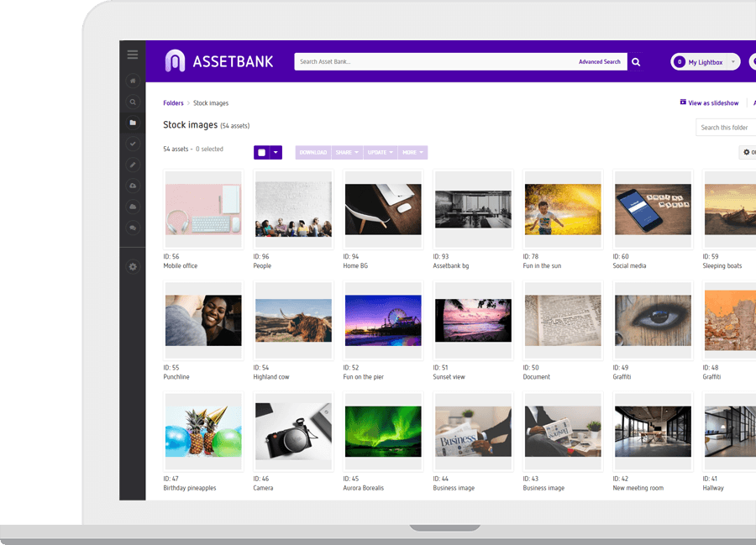This screenshot has width=756, height=545.
Task: Open the Folders icon in the sidebar
Action: click(133, 123)
